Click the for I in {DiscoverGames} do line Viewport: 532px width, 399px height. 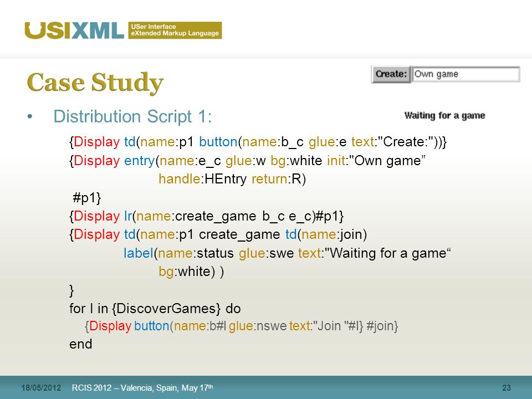pos(155,309)
